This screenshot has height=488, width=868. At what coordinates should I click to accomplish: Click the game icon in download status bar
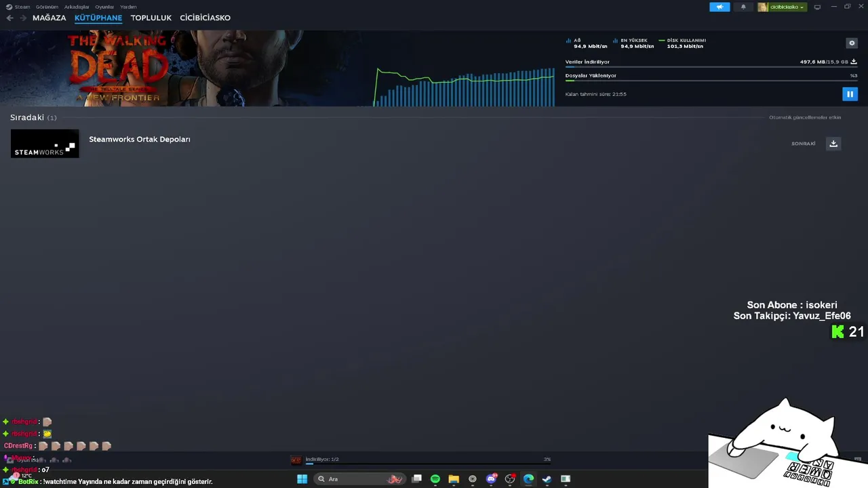[296, 460]
